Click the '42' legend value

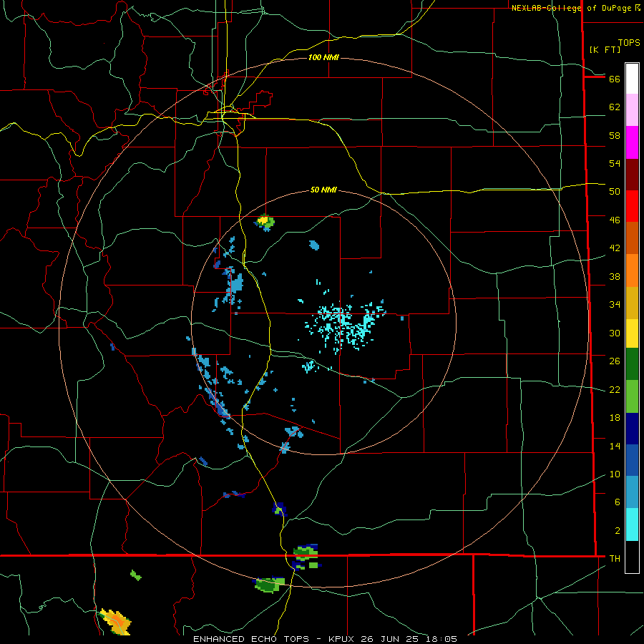pos(615,248)
